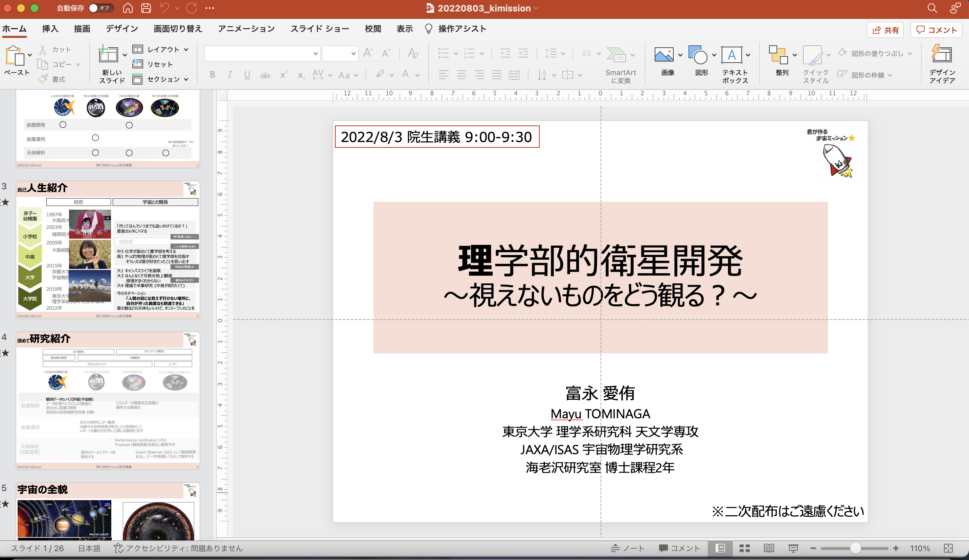Increase list indent level
The height and width of the screenshot is (560, 969).
(x=523, y=53)
